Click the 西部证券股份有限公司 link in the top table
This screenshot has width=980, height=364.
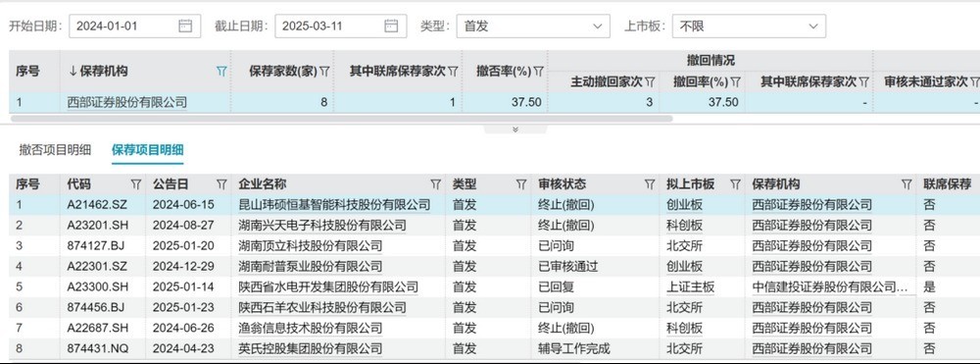[x=126, y=102]
